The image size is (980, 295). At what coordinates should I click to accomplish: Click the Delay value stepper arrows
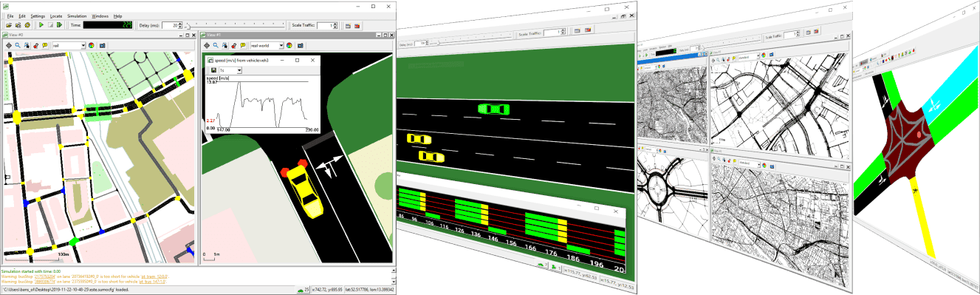click(180, 25)
